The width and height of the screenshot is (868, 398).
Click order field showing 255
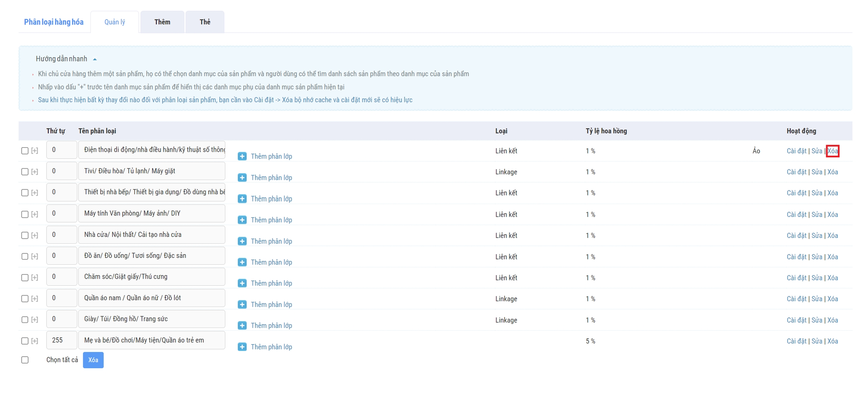[61, 340]
